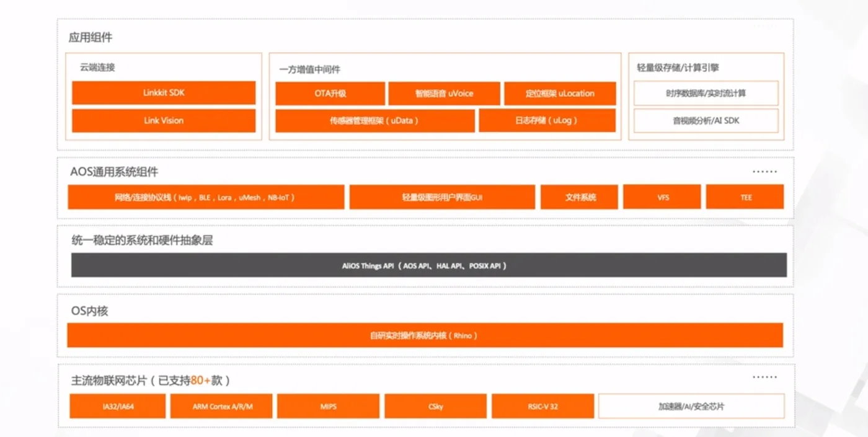
Task: Select 智能语音 uVoice box
Action: tap(444, 94)
